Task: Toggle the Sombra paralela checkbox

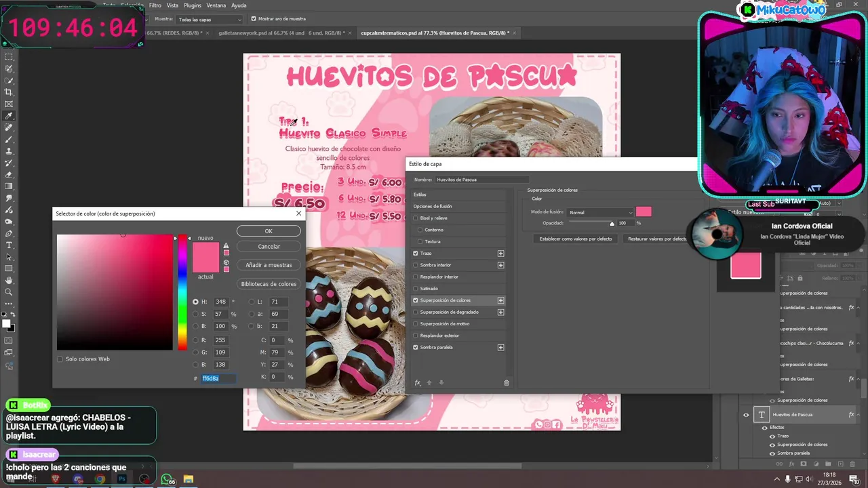Action: [x=416, y=348]
